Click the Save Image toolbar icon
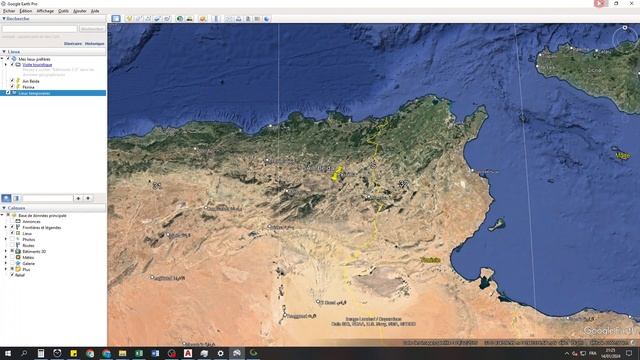The image size is (640, 360). pos(248,19)
